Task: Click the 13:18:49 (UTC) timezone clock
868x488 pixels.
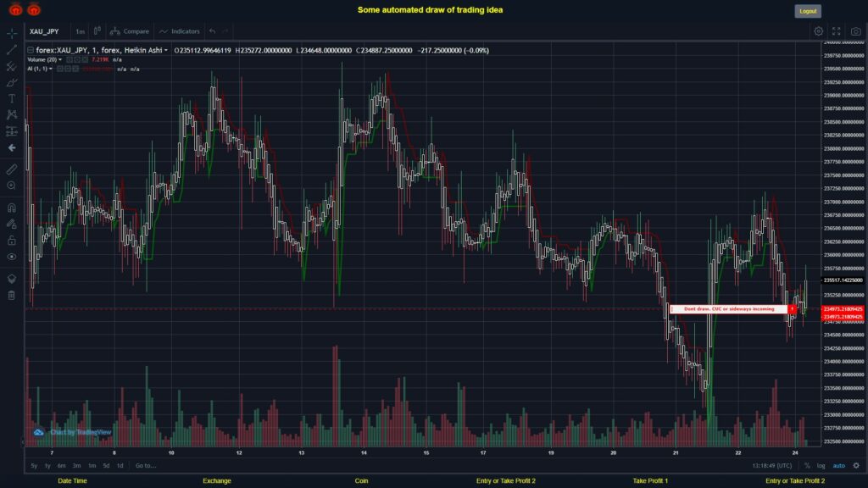Action: click(x=771, y=465)
